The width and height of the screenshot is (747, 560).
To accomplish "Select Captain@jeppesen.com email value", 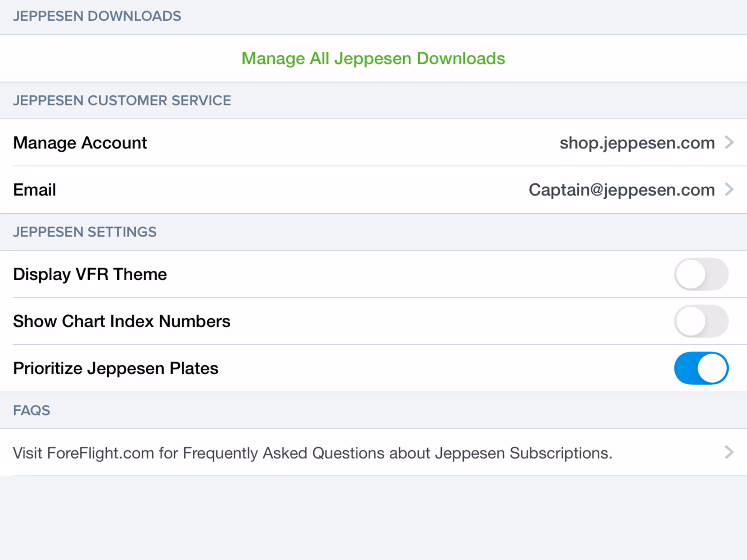I will 622,190.
